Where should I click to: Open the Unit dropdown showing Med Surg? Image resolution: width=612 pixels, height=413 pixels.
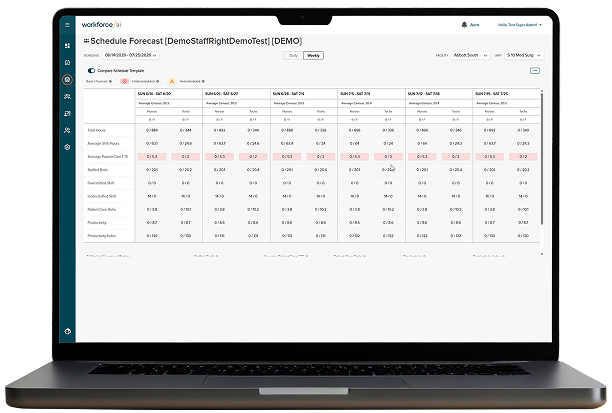pyautogui.click(x=524, y=55)
